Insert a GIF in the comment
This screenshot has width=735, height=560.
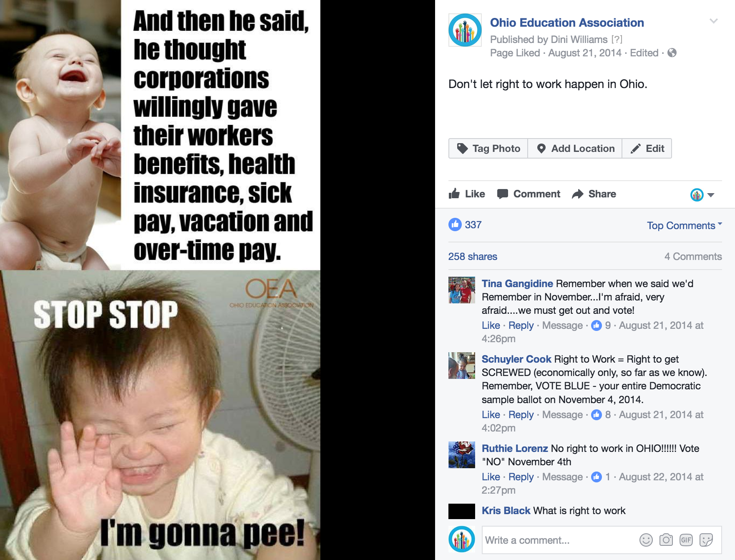(686, 540)
